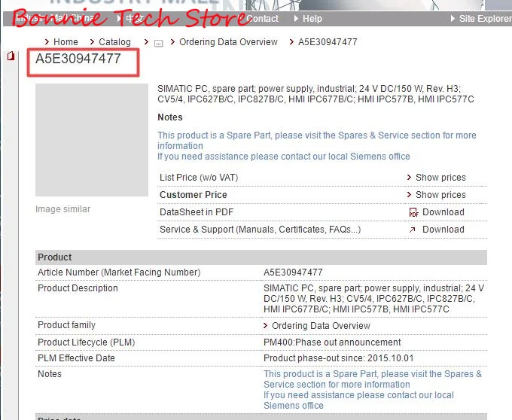Viewport: 512px width, 420px height.
Task: Click table note about local Siemens office
Action: click(358, 400)
